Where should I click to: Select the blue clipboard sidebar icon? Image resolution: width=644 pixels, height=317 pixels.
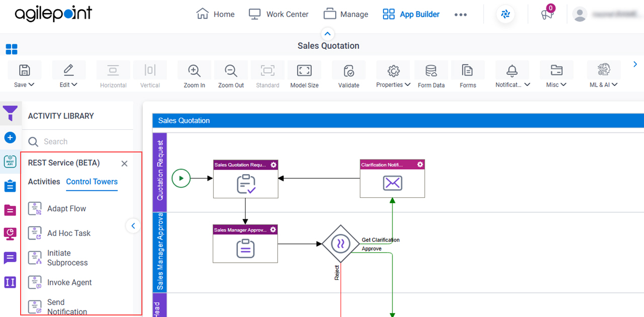tap(10, 186)
